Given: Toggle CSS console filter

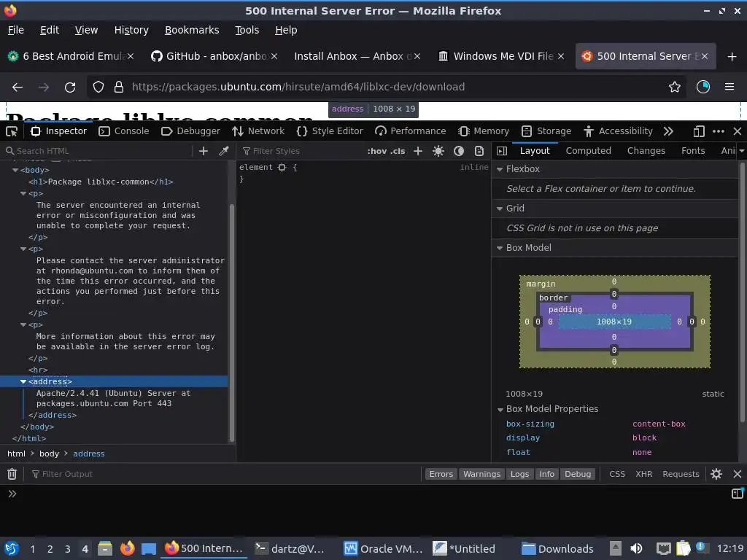Looking at the screenshot, I should (617, 474).
